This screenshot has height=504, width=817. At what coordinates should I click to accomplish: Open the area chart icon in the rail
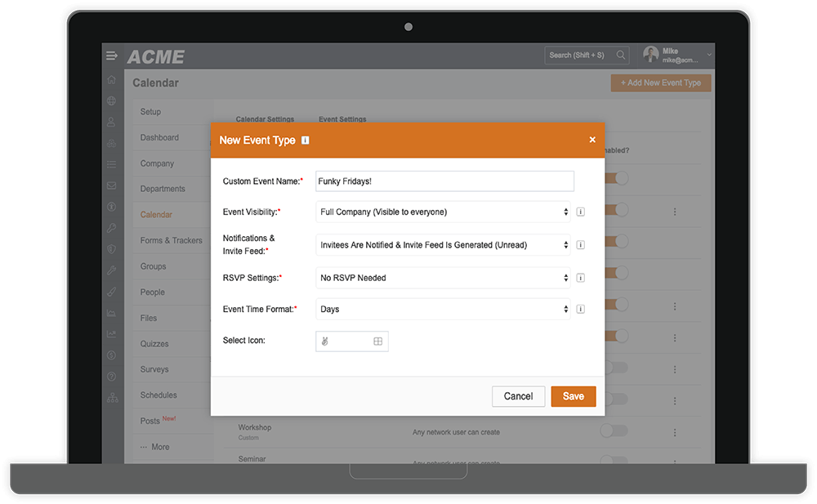[x=111, y=313]
